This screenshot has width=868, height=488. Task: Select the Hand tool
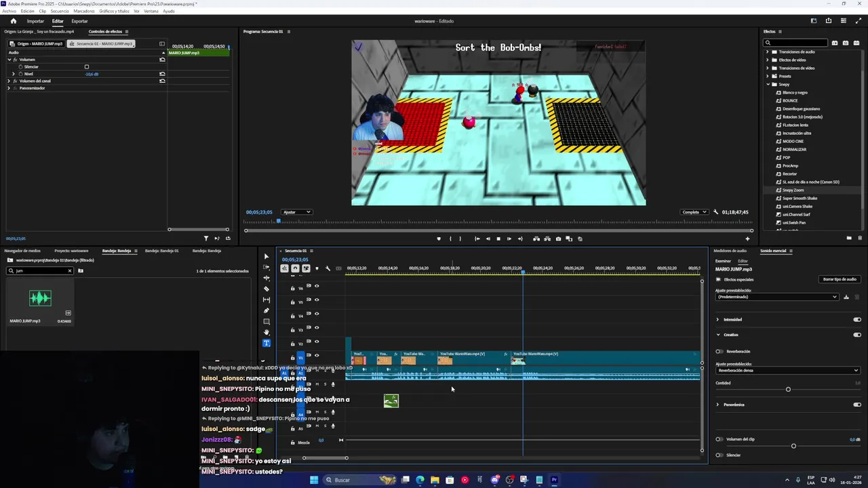pyautogui.click(x=266, y=332)
